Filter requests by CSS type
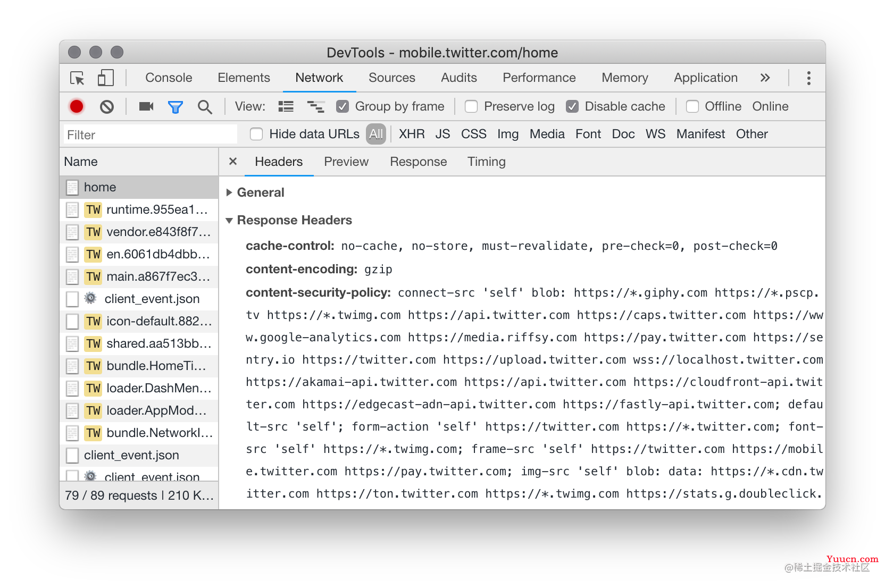This screenshot has width=885, height=588. tap(474, 134)
